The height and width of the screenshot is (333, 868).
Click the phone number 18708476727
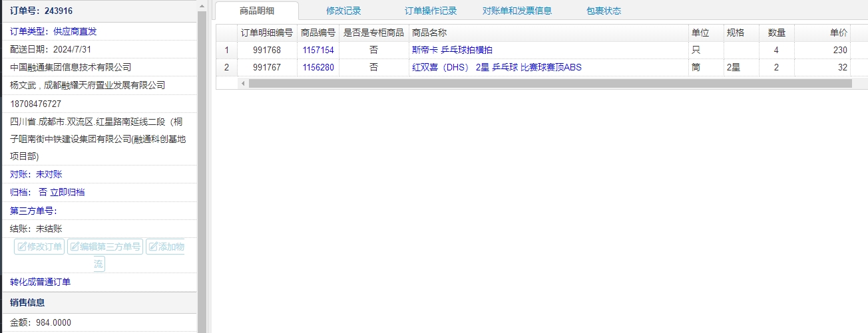(x=36, y=104)
